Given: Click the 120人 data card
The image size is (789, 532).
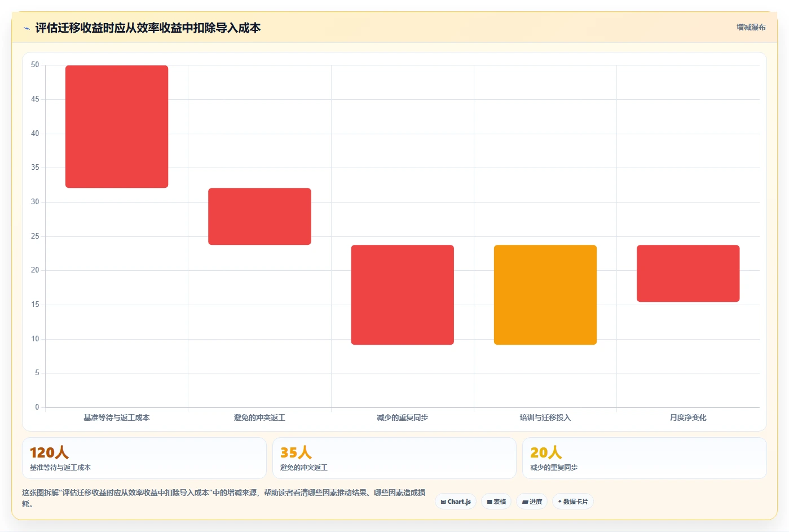Looking at the screenshot, I should coord(144,458).
